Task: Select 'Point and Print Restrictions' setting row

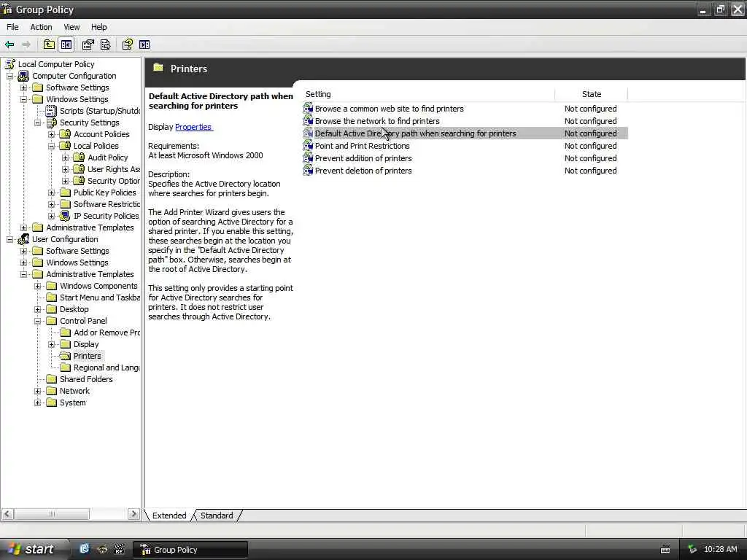Action: coord(465,146)
